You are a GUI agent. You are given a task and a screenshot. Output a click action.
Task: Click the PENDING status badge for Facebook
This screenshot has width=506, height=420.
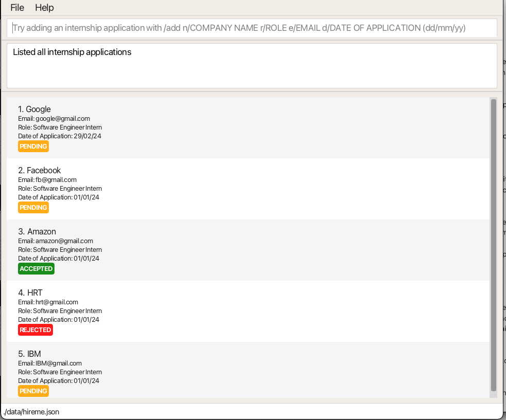(x=33, y=207)
